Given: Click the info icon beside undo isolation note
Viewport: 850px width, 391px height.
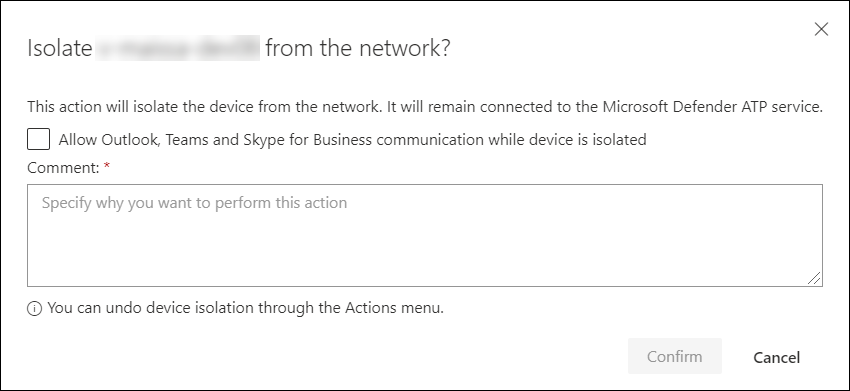Looking at the screenshot, I should (x=34, y=309).
